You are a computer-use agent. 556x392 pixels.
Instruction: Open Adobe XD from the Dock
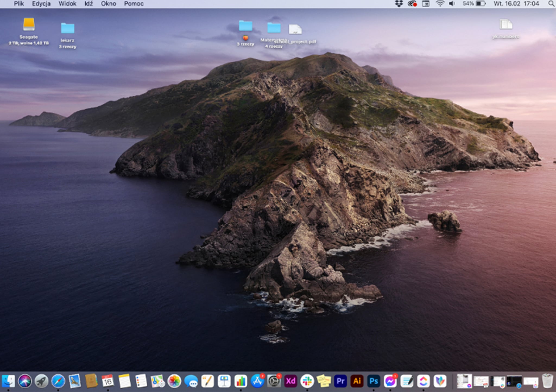click(x=290, y=381)
